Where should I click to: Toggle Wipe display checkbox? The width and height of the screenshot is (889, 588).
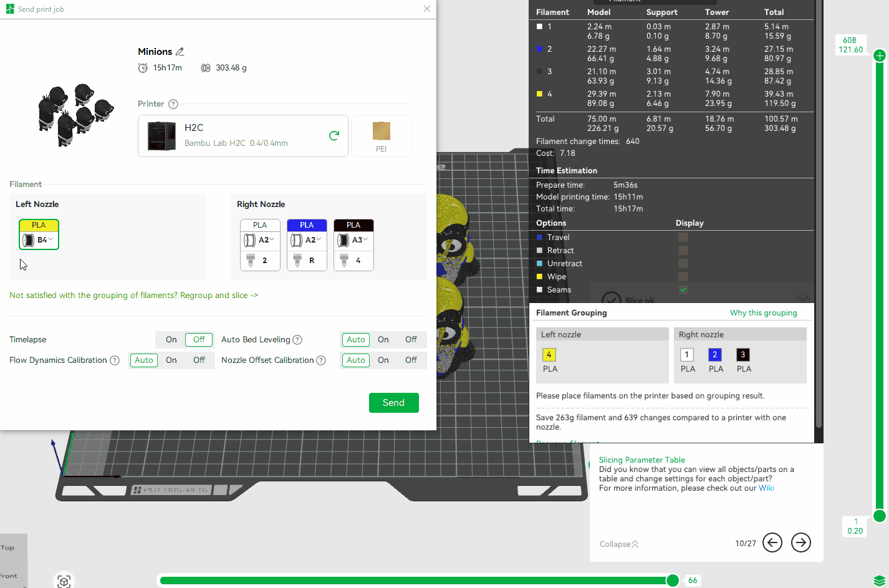tap(683, 277)
